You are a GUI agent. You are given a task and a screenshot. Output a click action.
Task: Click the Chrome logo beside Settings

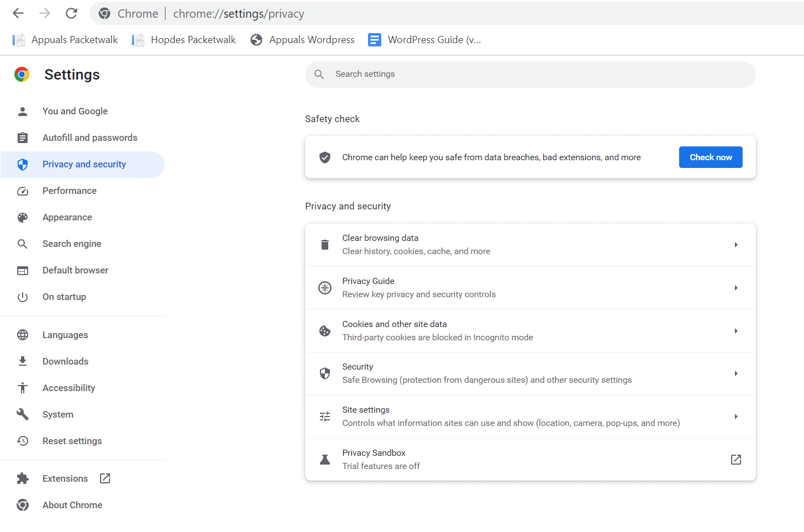[22, 75]
